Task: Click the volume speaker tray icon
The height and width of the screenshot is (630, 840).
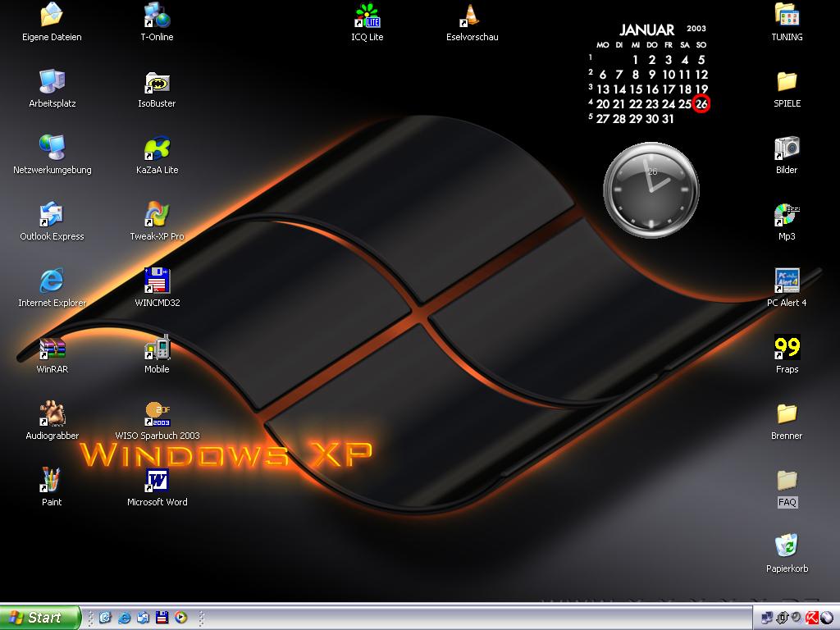Action: pos(796,617)
